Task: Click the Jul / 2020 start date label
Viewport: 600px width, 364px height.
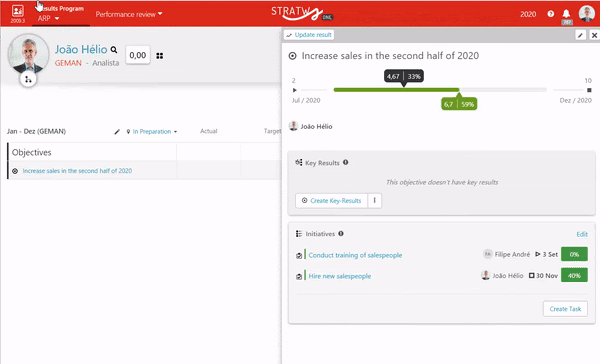Action: (x=306, y=100)
